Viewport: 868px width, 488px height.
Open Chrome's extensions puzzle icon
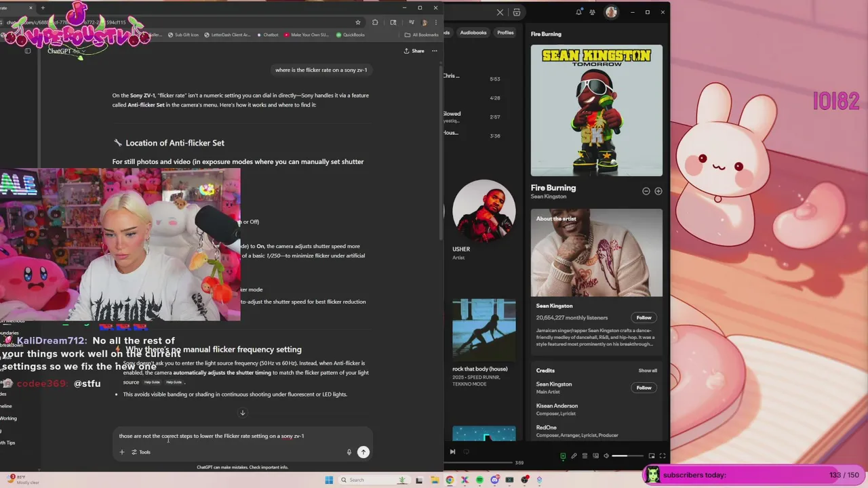375,22
